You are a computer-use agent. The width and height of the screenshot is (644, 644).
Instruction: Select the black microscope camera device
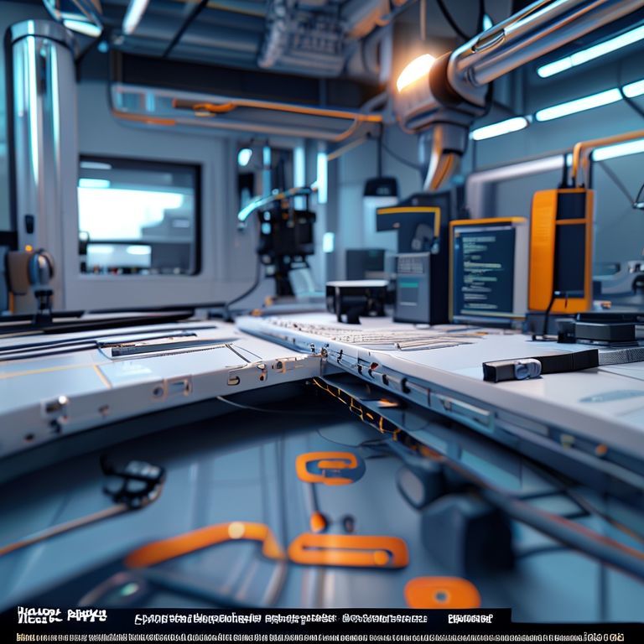click(285, 233)
